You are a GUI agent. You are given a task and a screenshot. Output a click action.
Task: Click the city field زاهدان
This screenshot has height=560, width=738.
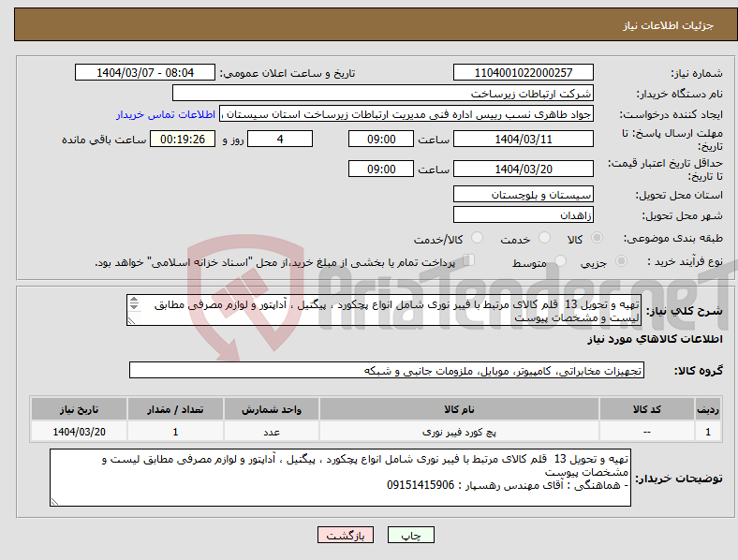pyautogui.click(x=523, y=215)
